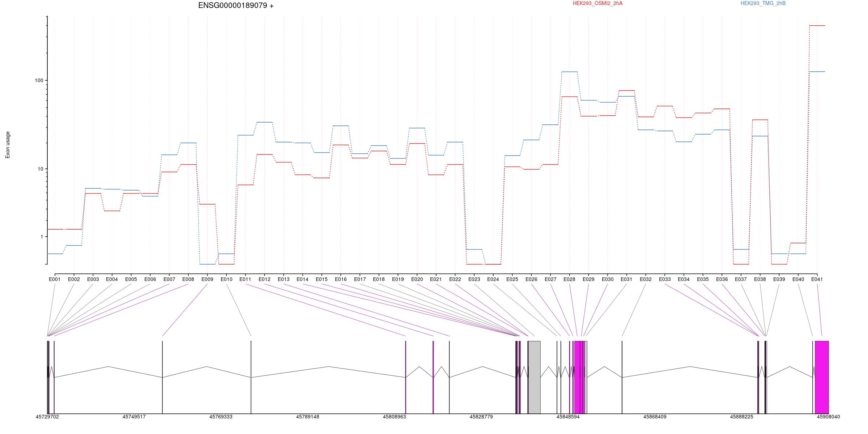Click exon label E004
The image size is (868, 434).
(112, 279)
